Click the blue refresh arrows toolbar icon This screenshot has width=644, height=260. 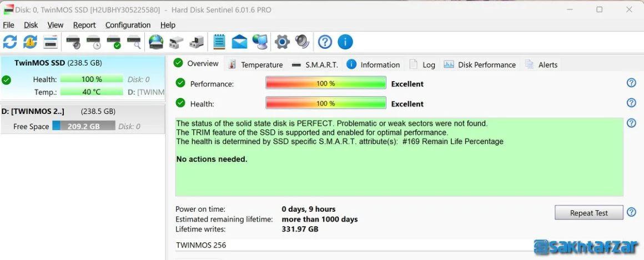click(x=10, y=42)
